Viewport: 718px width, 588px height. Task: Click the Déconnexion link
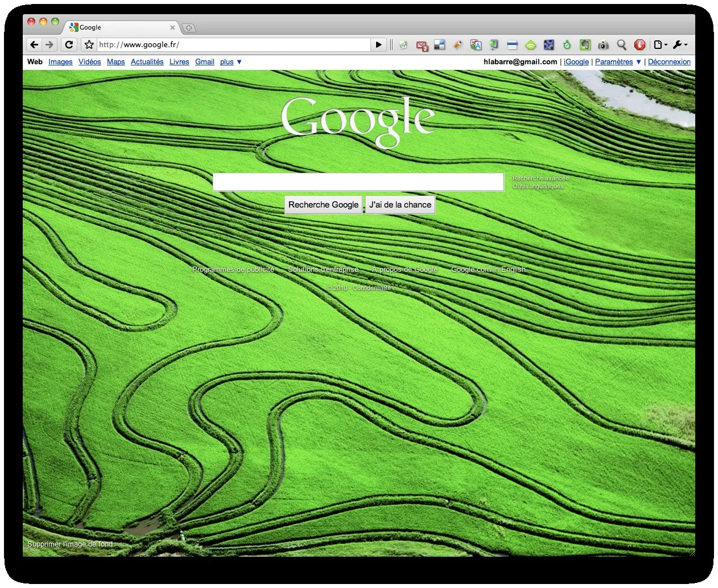[x=669, y=61]
